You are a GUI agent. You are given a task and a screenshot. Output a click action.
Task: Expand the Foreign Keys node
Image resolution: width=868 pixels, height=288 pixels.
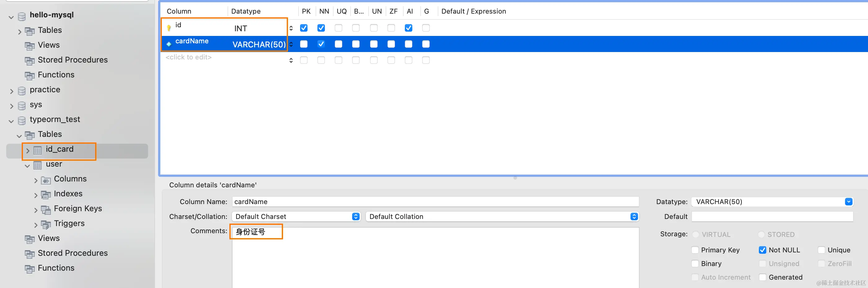pos(36,210)
